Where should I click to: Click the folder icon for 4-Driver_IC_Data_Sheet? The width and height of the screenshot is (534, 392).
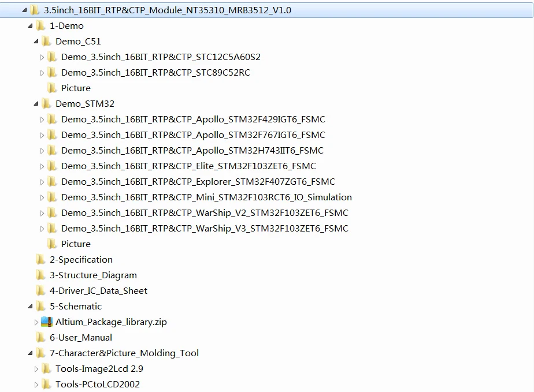click(x=40, y=291)
